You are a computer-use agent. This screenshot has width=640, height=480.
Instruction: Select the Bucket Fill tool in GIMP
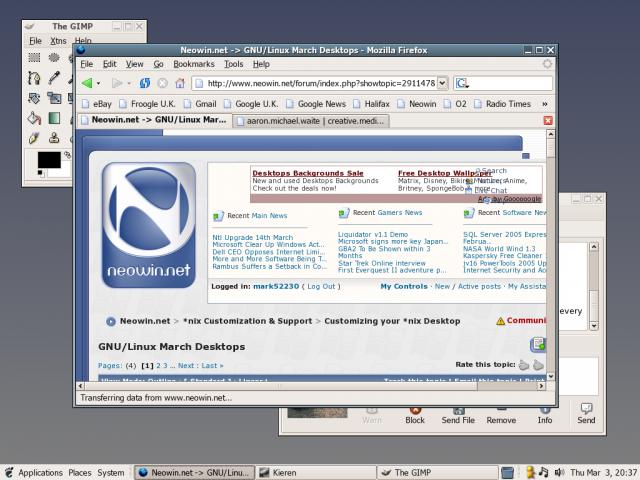(34, 118)
